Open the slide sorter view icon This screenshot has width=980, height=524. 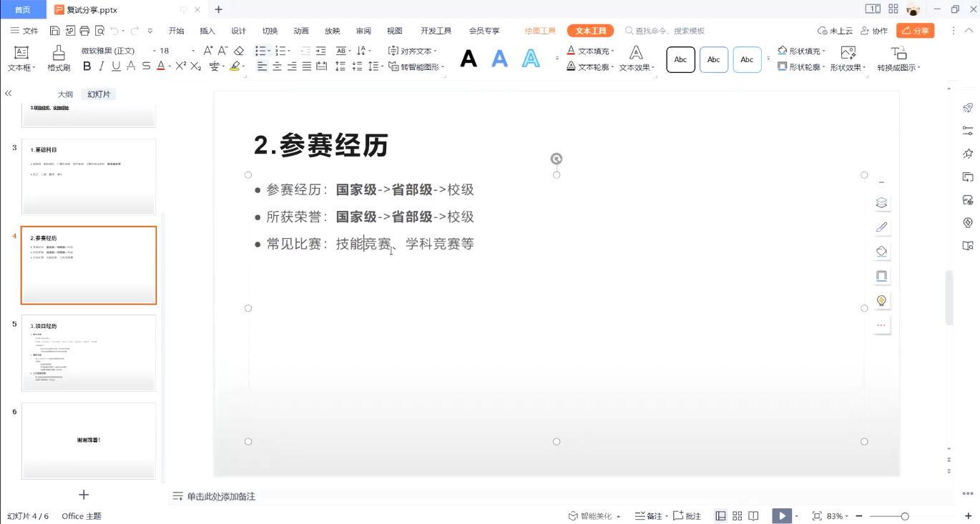(739, 515)
